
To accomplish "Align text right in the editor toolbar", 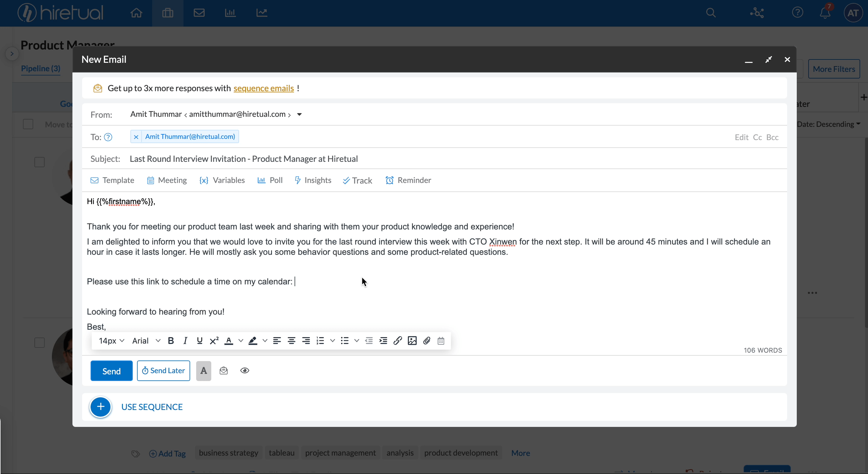I will [306, 341].
